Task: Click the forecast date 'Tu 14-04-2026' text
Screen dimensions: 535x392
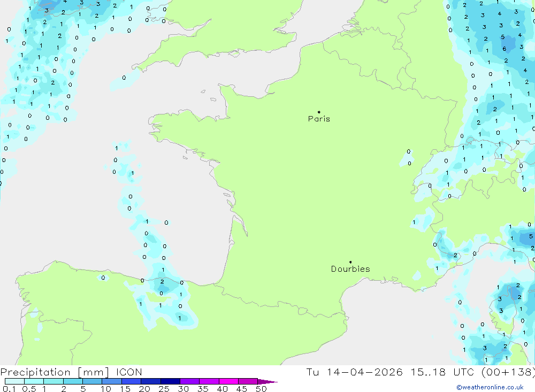Action: point(354,372)
